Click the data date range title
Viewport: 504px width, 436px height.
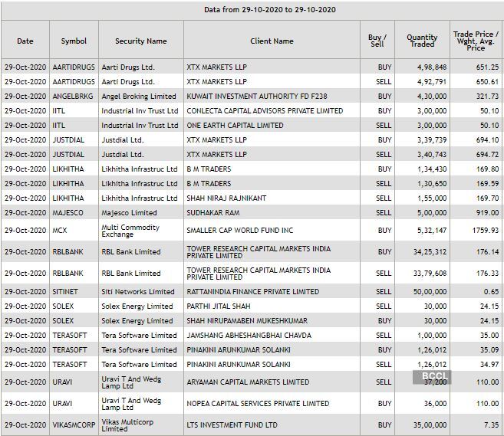click(252, 10)
